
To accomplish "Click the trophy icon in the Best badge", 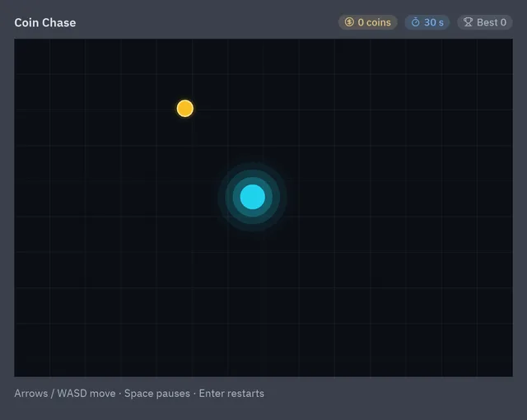I will [468, 22].
